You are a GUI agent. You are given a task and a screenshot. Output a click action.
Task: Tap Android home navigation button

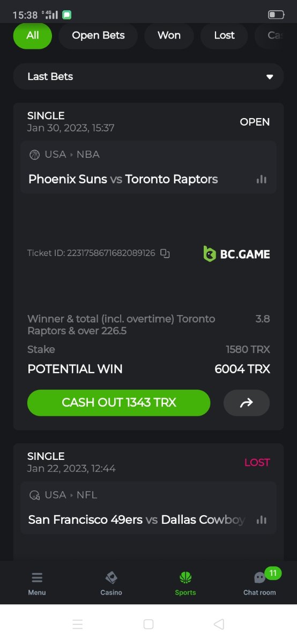[148, 624]
